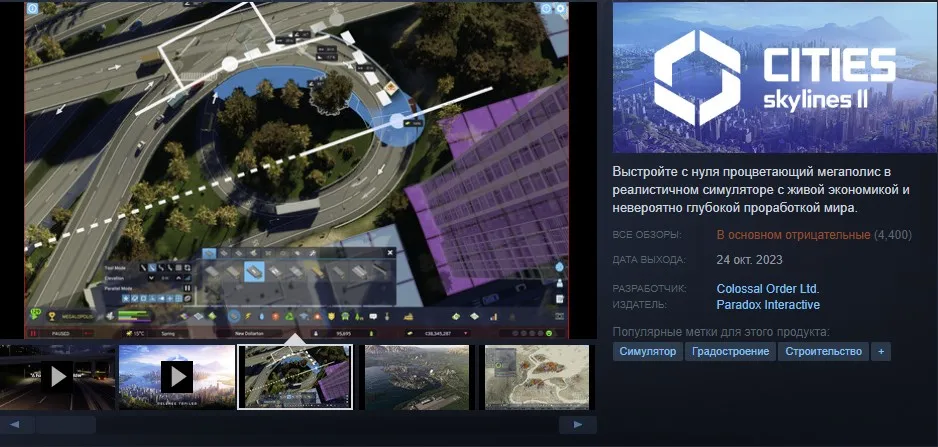The width and height of the screenshot is (938, 447).
Task: Select the 'Строительство' tag
Action: (823, 351)
